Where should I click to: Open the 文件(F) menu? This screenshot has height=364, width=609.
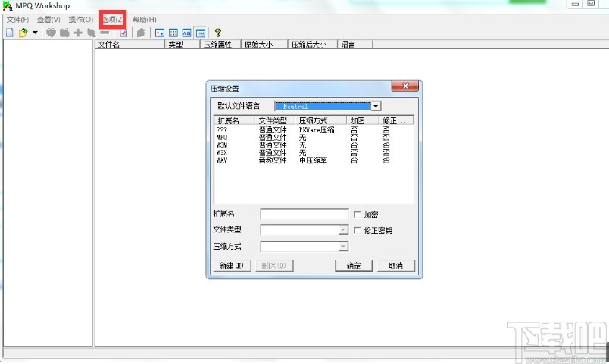point(17,20)
